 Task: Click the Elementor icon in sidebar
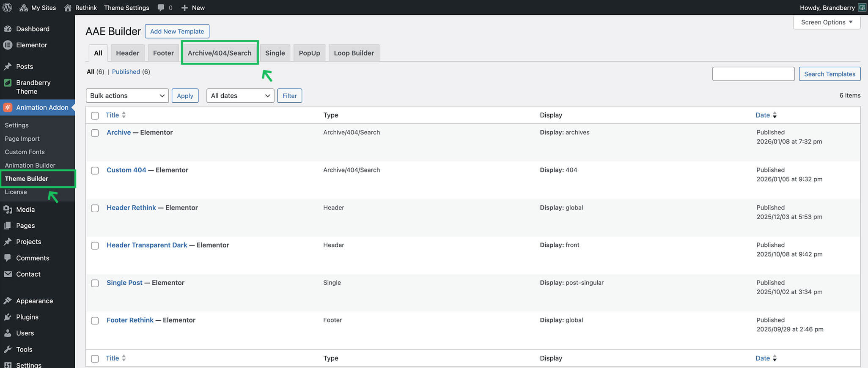point(8,45)
